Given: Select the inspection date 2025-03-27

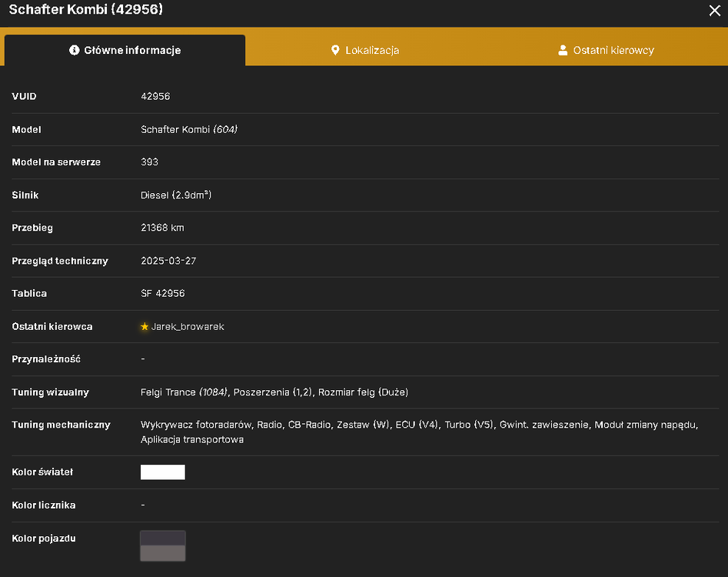Looking at the screenshot, I should point(168,261).
